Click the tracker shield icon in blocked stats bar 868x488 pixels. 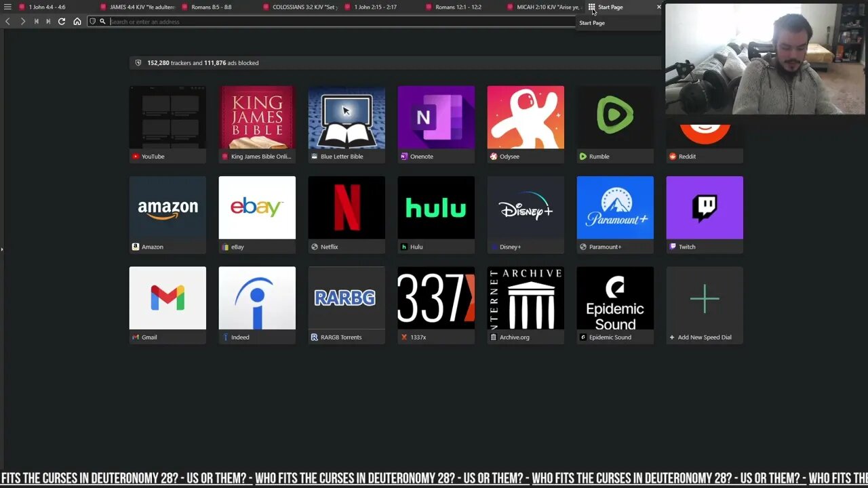(138, 63)
